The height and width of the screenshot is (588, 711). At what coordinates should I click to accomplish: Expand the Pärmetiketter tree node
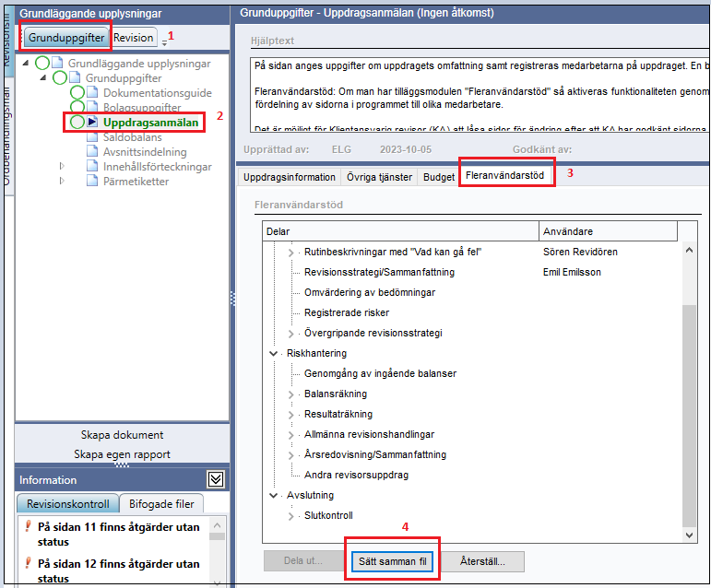tap(62, 181)
